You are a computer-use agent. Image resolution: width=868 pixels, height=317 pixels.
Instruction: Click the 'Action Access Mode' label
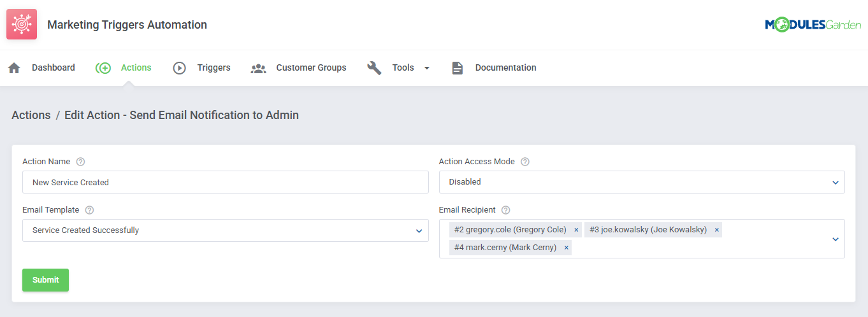(477, 162)
